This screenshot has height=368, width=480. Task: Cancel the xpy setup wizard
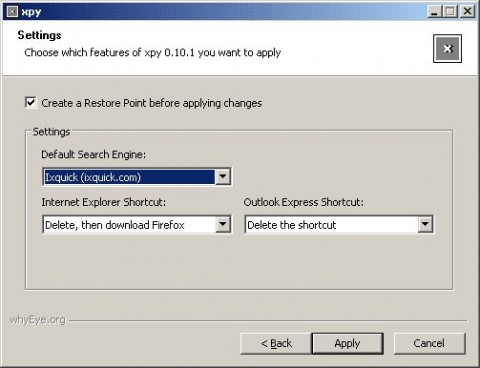[x=429, y=343]
